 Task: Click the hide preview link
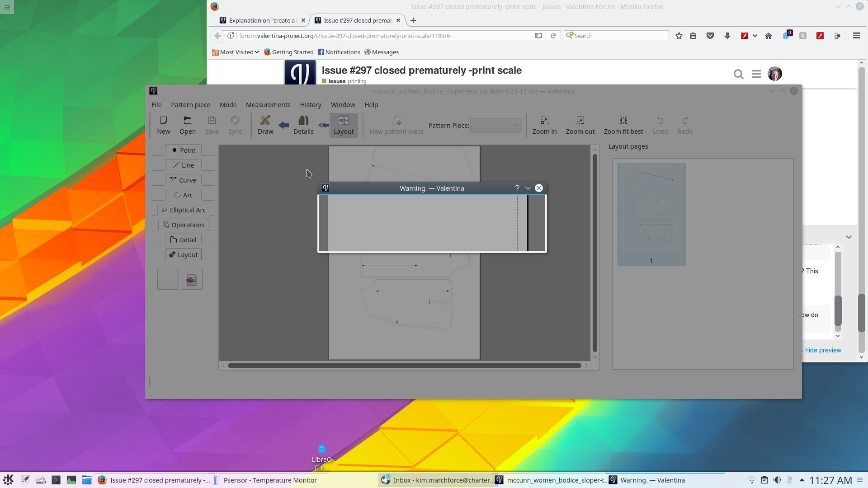click(823, 350)
